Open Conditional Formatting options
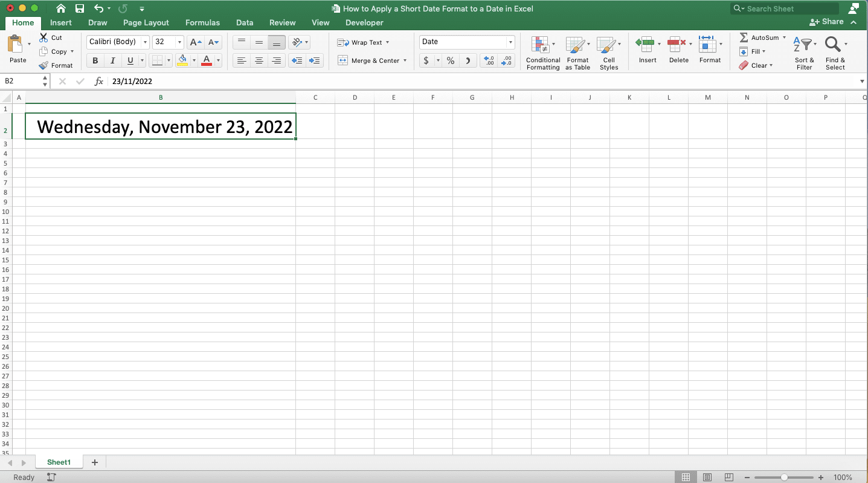This screenshot has height=483, width=868. (542, 53)
